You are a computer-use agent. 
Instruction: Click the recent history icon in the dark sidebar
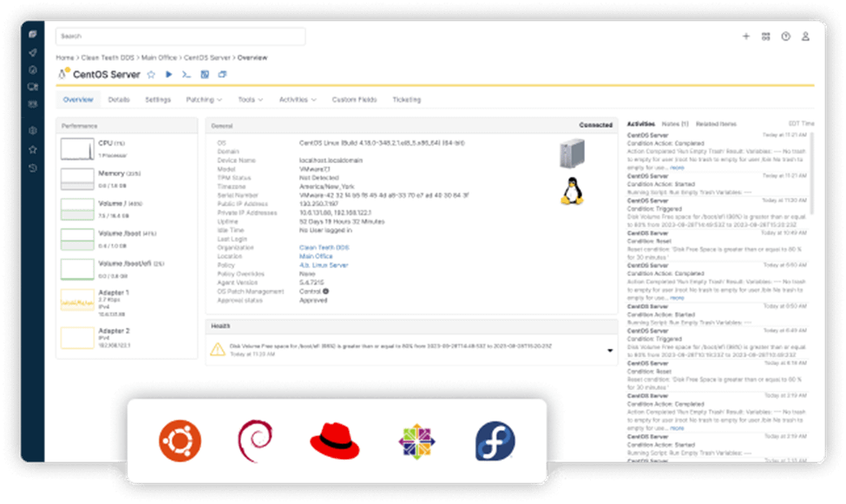(32, 167)
